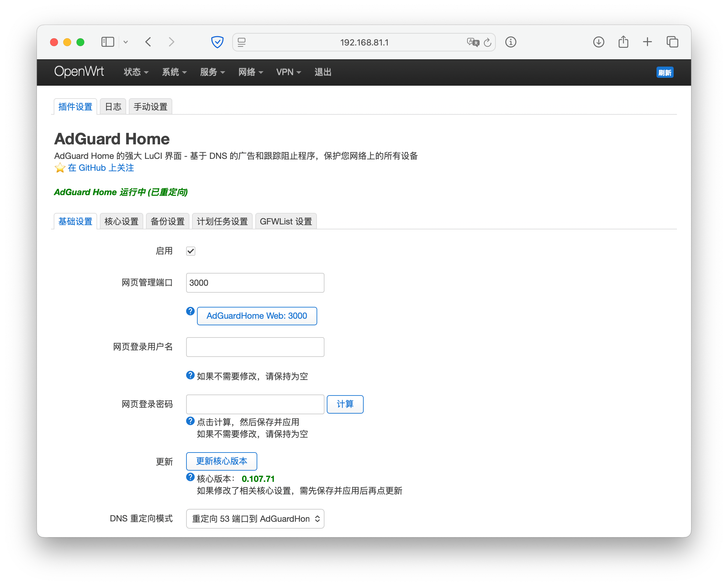Switch to the 核心设置 tab

(x=121, y=221)
